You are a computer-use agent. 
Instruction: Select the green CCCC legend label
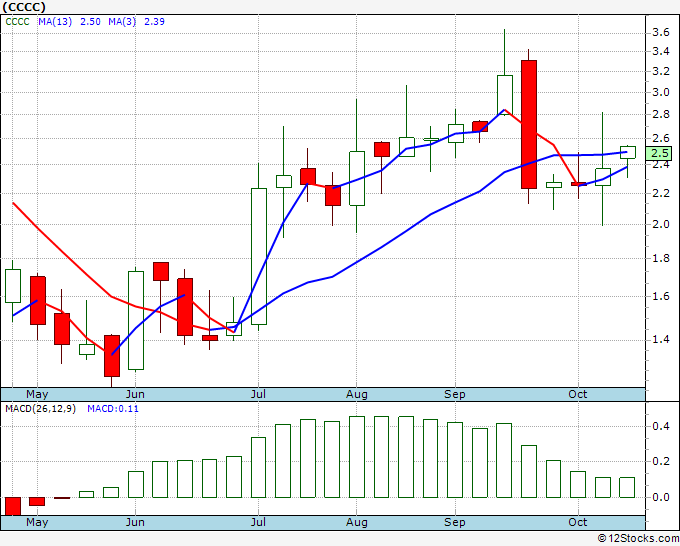[17, 22]
